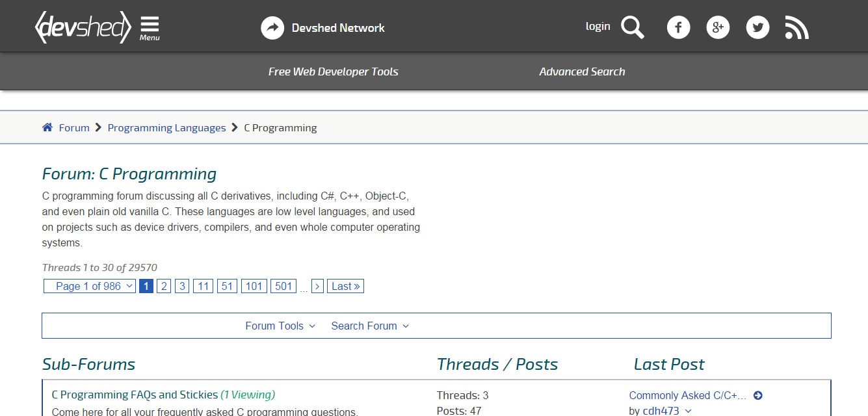Click the 'Last Post' column heading

669,364
